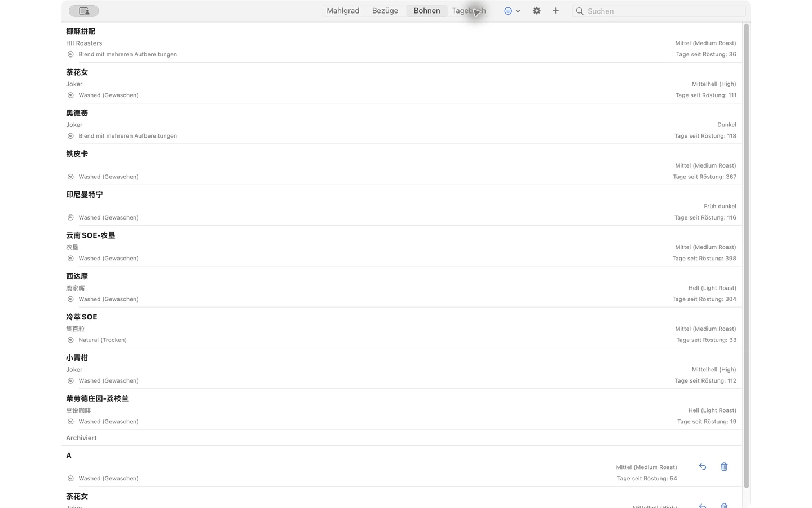The width and height of the screenshot is (812, 508).
Task: Open the 莱劳德庄园-荔枝兰 bean entry
Action: (x=401, y=409)
